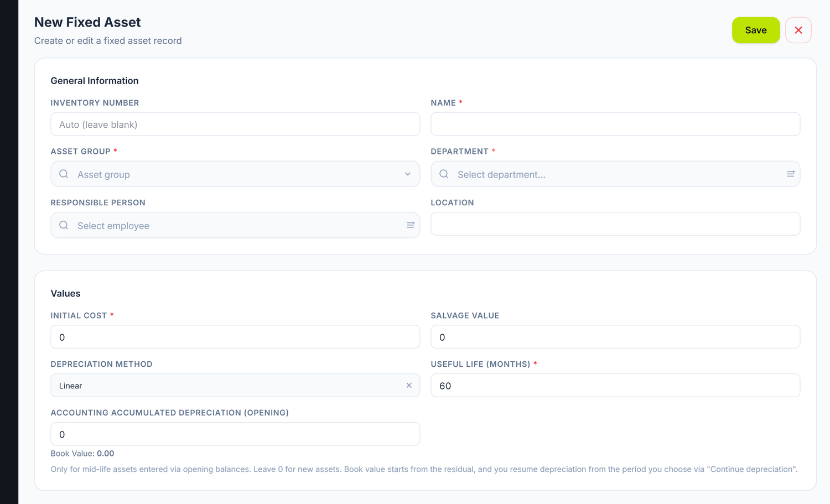Open the Asset group dropdown
This screenshot has height=504, width=830.
(x=235, y=174)
